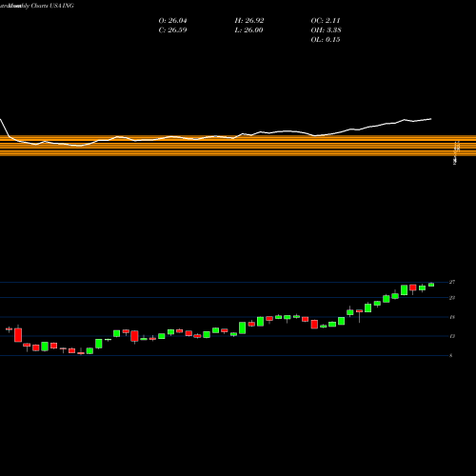Click the close price value C: 26.59
The height and width of the screenshot is (476, 476).
tap(172, 30)
